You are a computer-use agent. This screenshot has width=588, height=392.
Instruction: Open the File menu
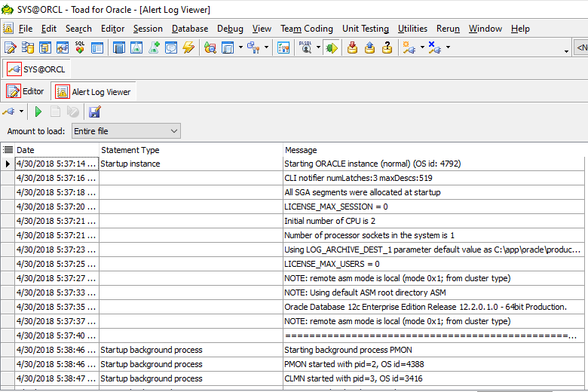click(x=26, y=29)
